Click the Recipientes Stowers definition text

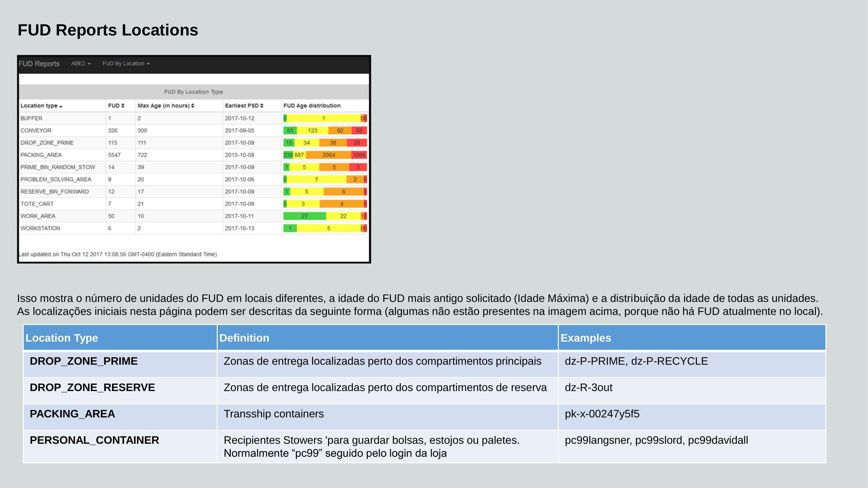tap(372, 447)
